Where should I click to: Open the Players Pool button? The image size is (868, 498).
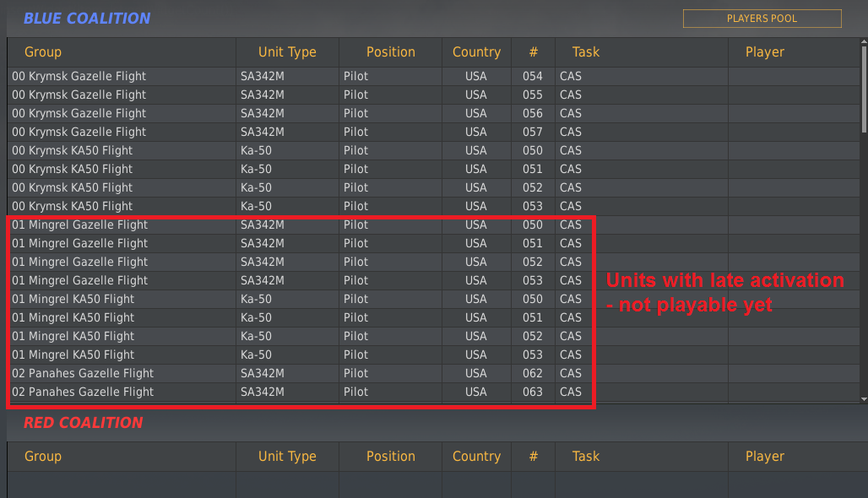coord(762,19)
